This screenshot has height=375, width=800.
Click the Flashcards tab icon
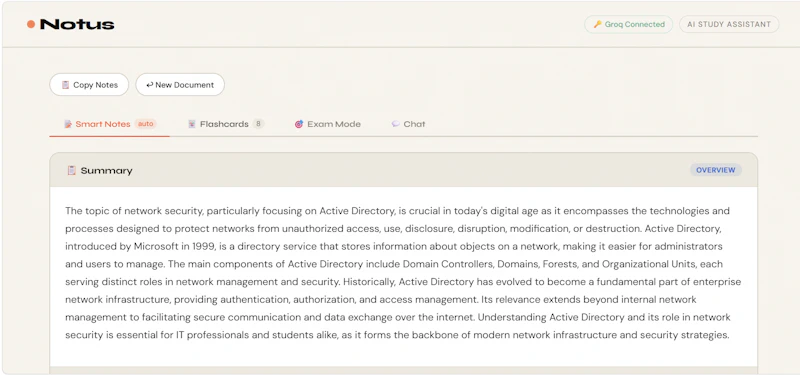point(192,124)
